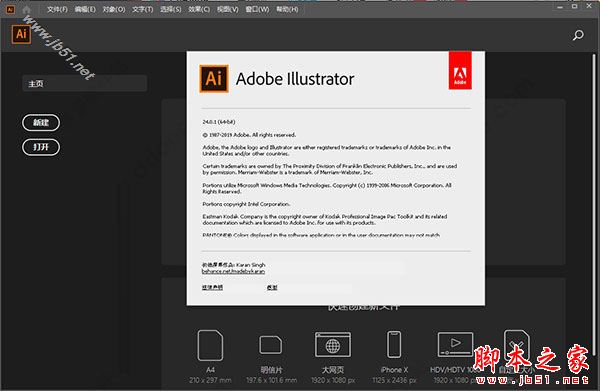Select the A4 document preset icon
This screenshot has height=391, width=600.
pos(210,345)
